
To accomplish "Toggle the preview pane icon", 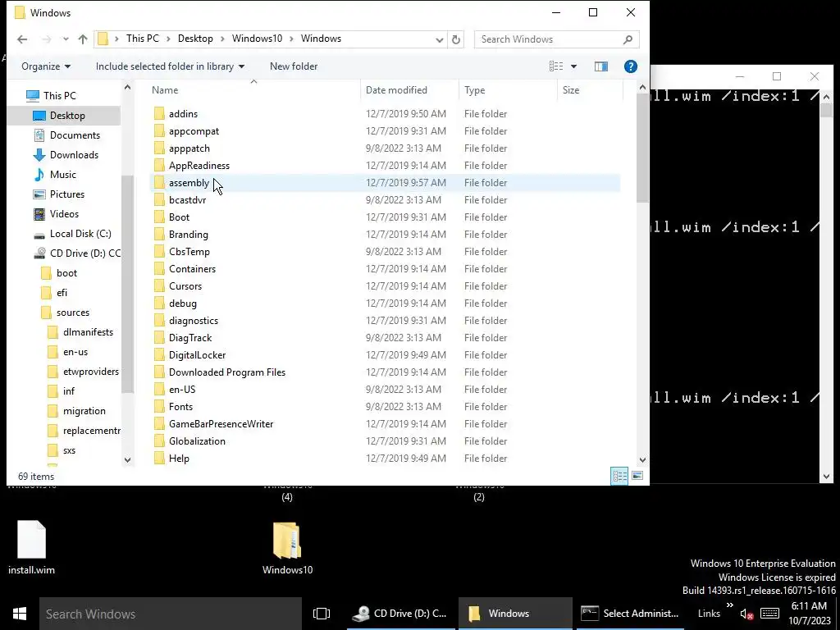I will point(601,66).
